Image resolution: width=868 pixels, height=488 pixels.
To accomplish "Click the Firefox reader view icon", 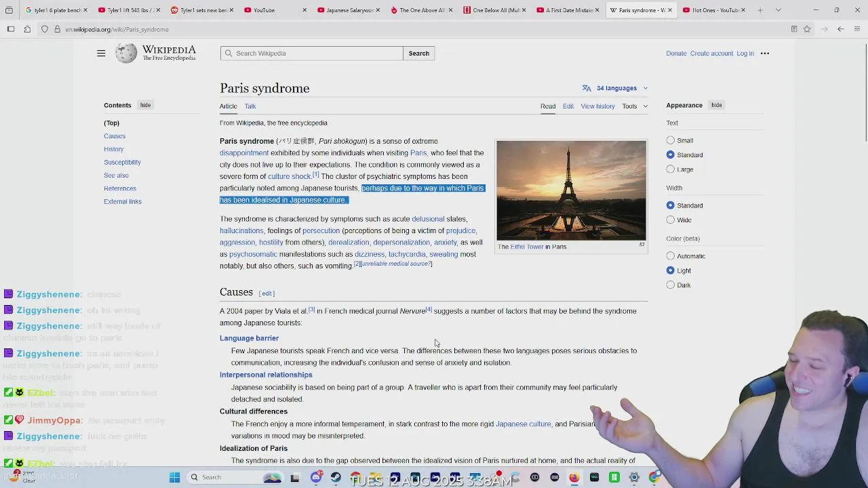I will pos(794,29).
